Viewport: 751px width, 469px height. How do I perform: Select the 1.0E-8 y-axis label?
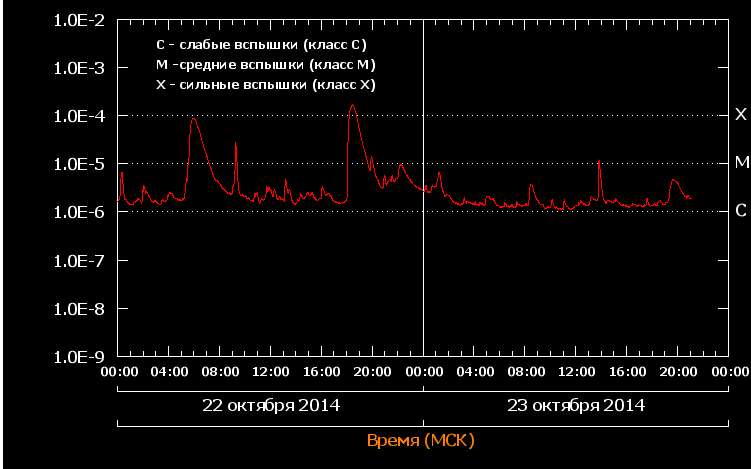pos(79,309)
